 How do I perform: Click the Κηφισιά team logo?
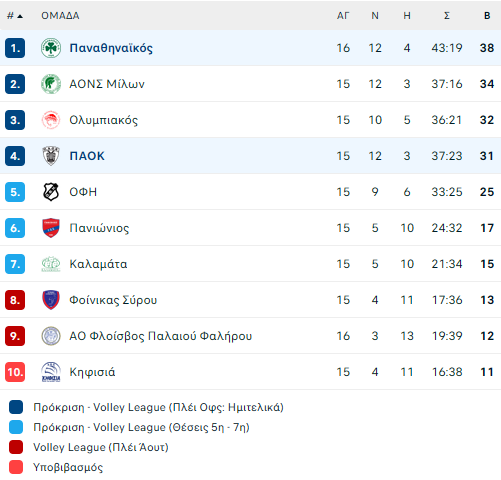click(51, 372)
